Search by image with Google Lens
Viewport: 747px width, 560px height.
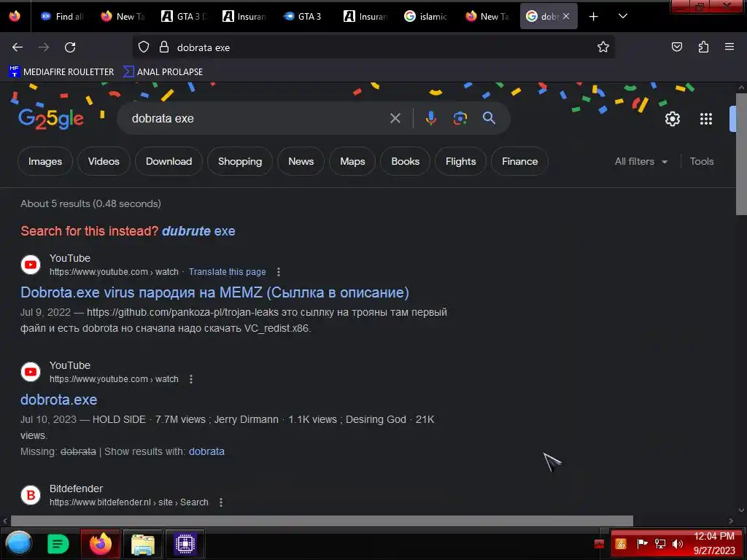460,118
